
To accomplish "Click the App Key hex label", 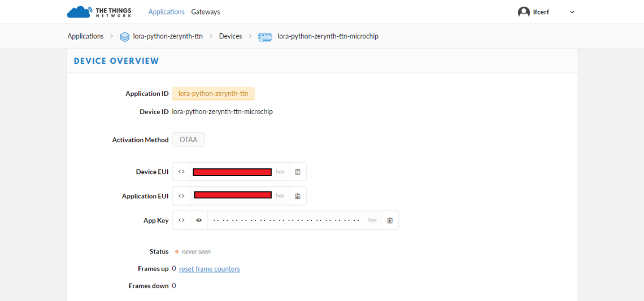I will pyautogui.click(x=372, y=220).
